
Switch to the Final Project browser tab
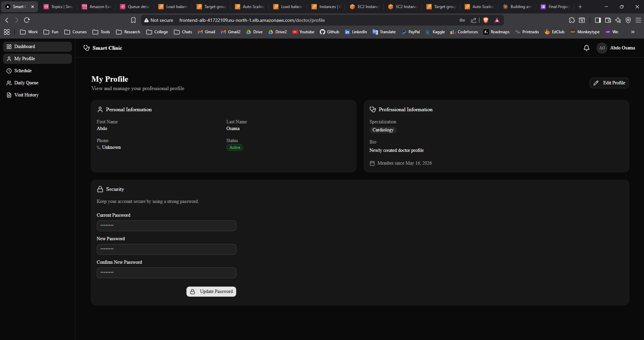555,7
